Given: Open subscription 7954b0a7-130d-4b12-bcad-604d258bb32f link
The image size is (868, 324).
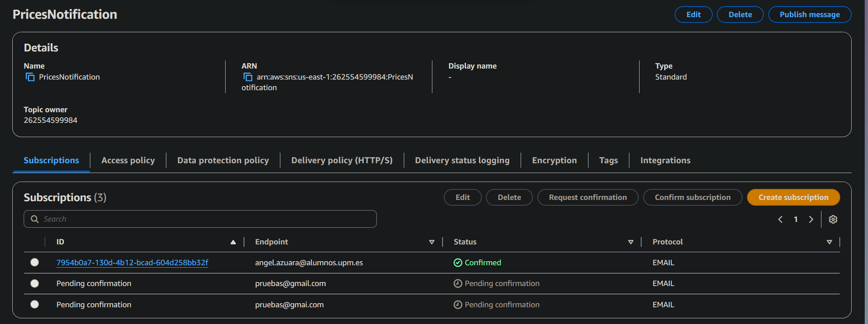Looking at the screenshot, I should [132, 263].
